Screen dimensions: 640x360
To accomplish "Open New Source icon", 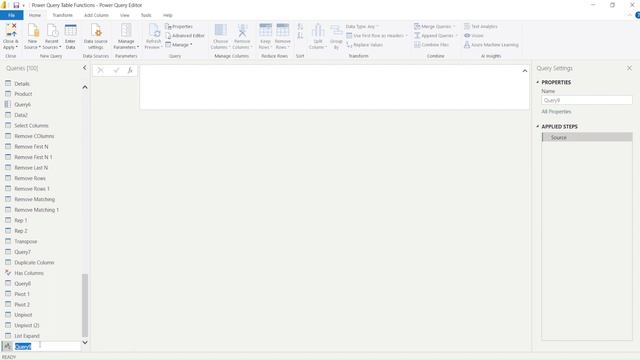I will point(33,31).
